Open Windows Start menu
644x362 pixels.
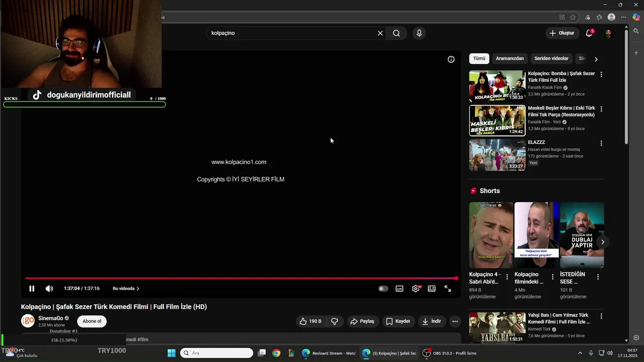172,353
